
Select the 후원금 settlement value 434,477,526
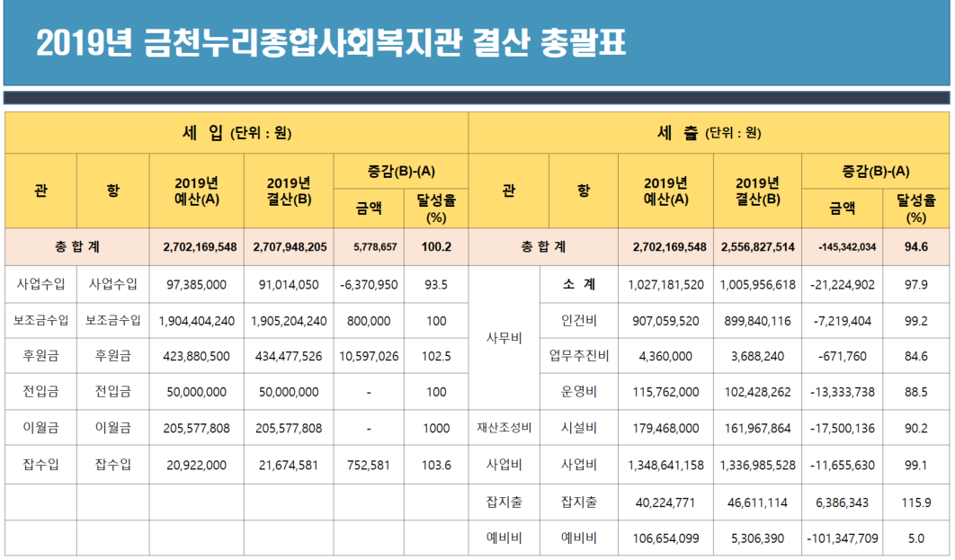click(290, 356)
